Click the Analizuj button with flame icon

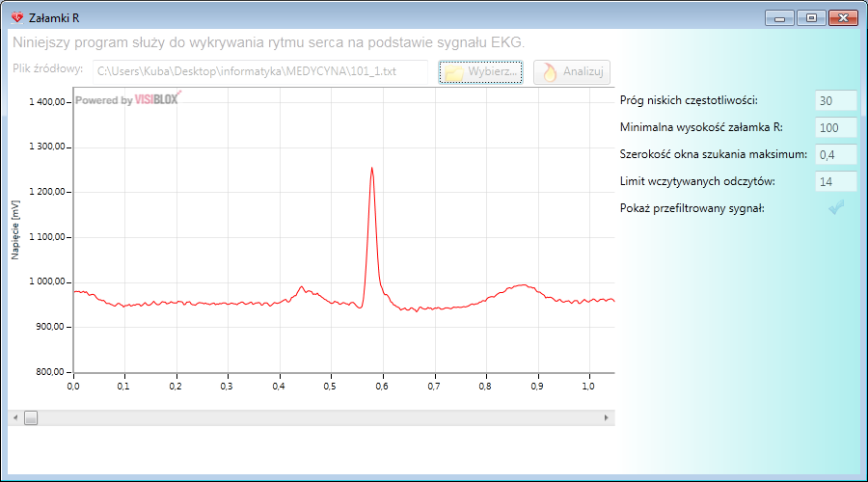(x=572, y=72)
